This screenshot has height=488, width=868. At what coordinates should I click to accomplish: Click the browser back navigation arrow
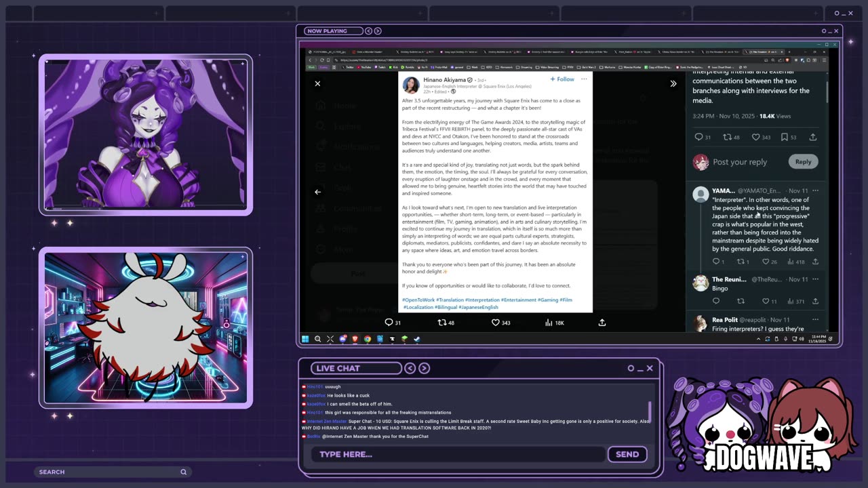click(x=310, y=60)
